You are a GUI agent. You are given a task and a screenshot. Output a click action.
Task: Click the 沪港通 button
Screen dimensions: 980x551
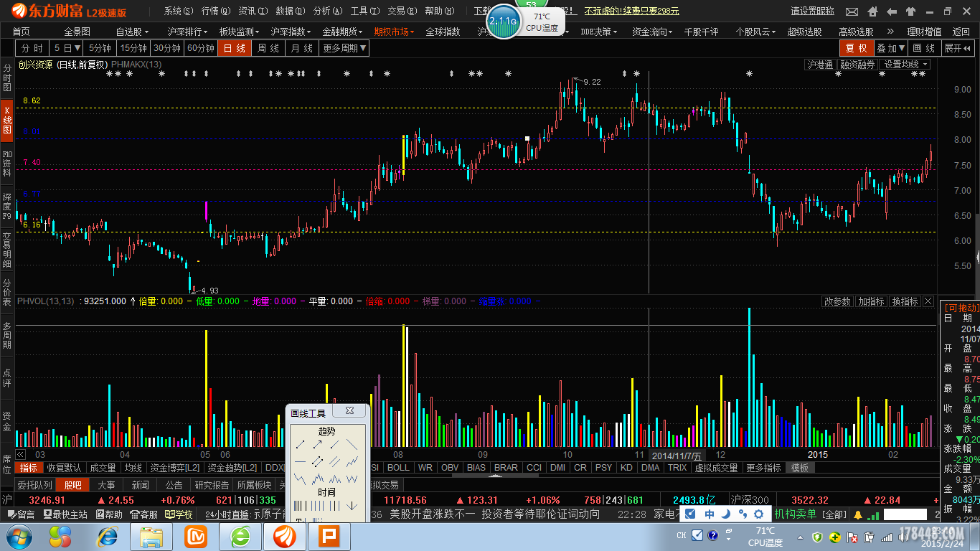pos(821,65)
